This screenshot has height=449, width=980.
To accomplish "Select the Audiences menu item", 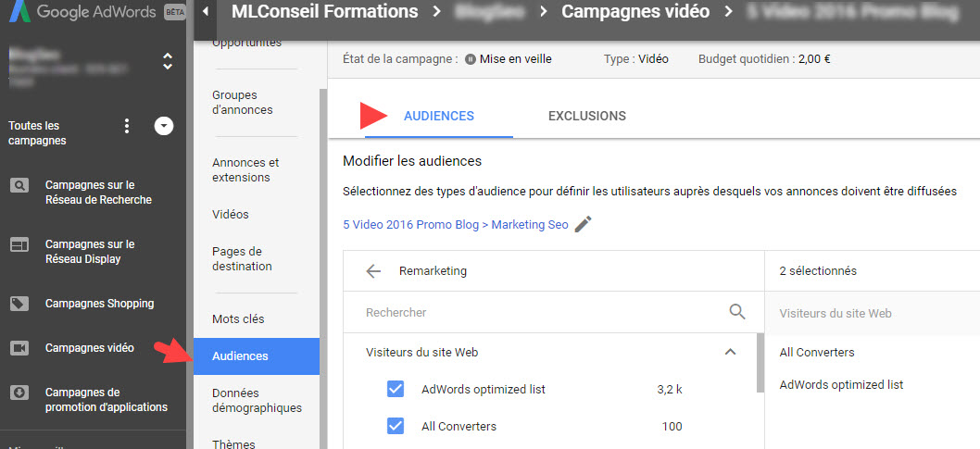I will pos(257,355).
